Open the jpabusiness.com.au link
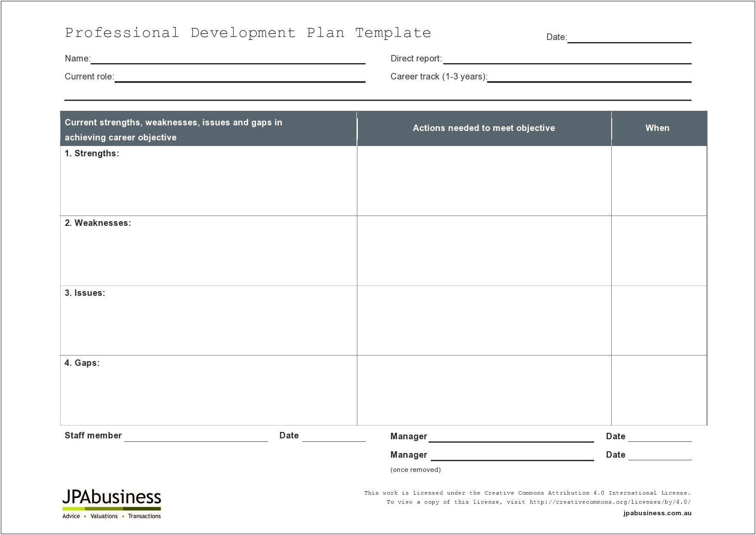 657,513
